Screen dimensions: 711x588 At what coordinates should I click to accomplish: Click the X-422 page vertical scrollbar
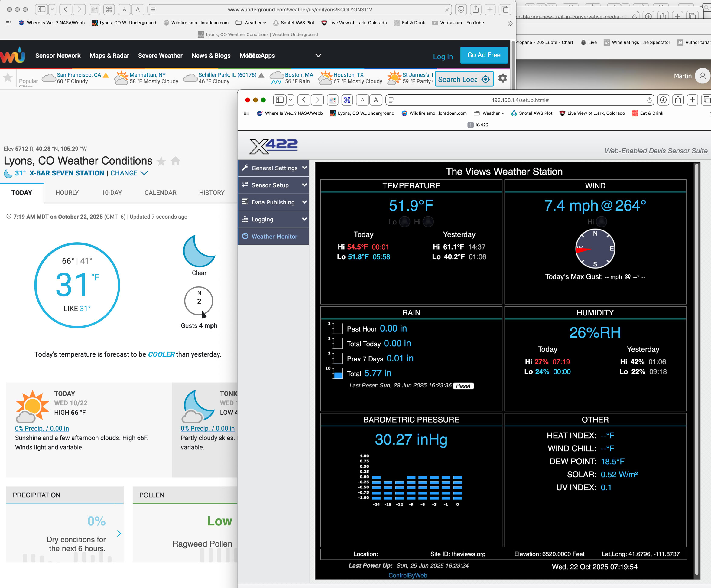click(x=696, y=369)
